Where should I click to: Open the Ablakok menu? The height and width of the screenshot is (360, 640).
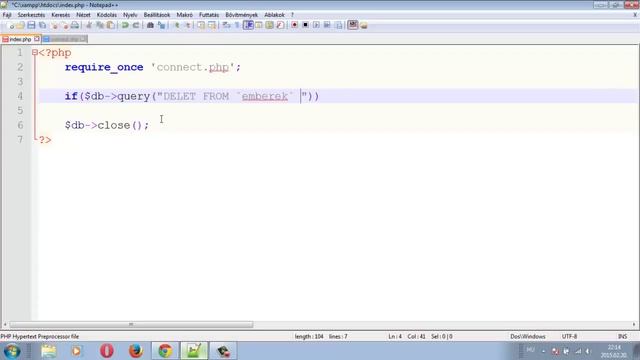tap(274, 15)
